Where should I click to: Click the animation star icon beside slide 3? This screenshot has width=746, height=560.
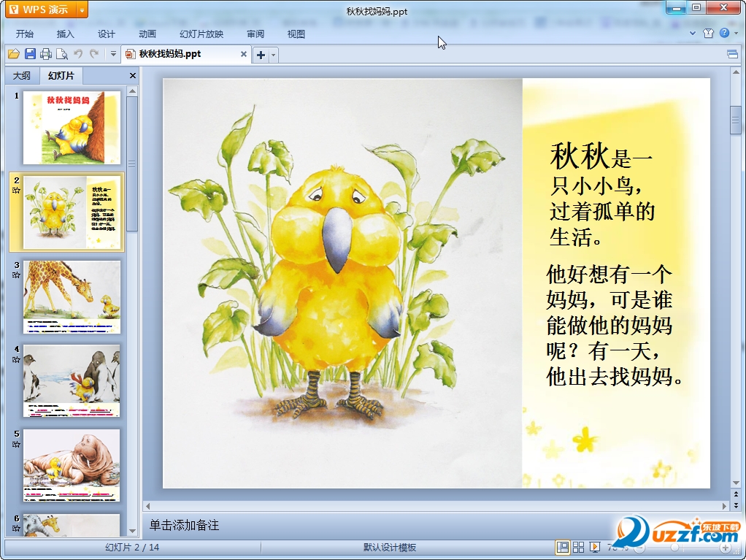pos(16,275)
